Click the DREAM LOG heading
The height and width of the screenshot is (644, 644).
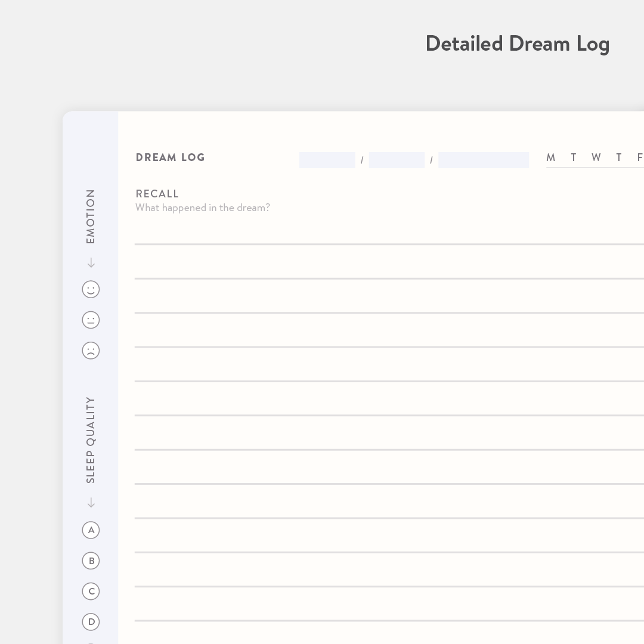tap(171, 157)
